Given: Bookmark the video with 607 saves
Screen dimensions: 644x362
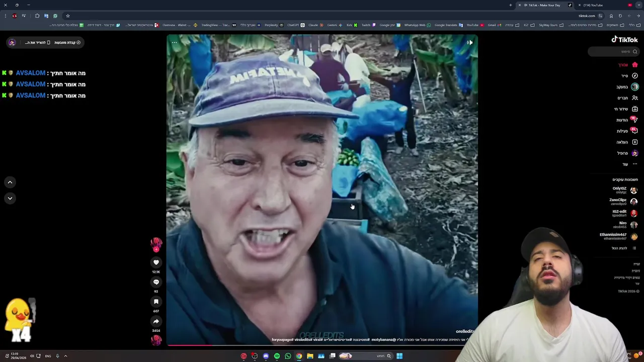Looking at the screenshot, I should [156, 302].
